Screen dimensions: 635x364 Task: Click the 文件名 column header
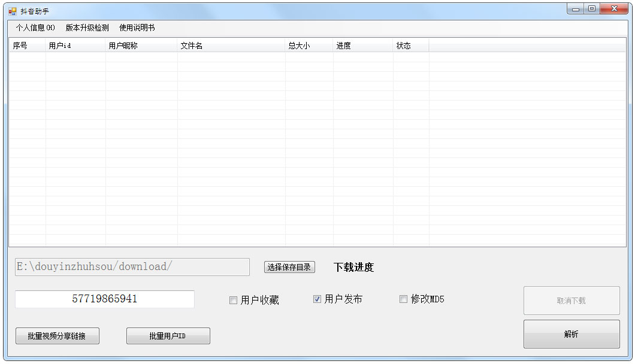(231, 45)
